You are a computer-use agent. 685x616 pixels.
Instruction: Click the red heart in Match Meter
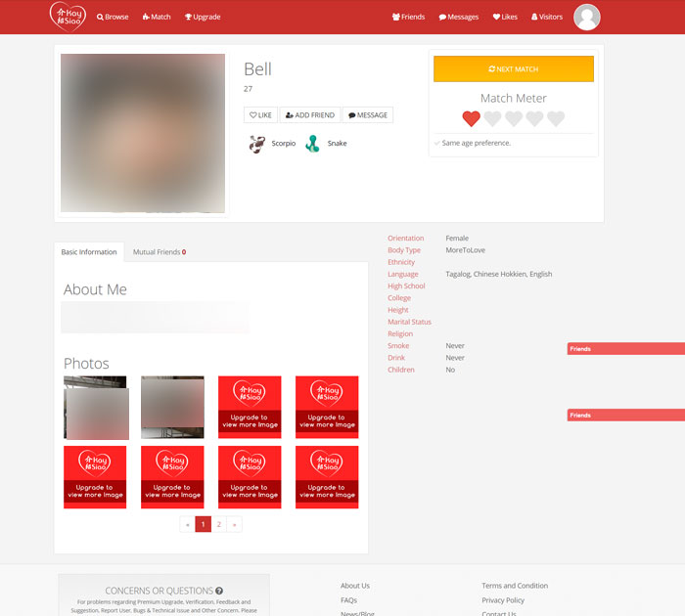point(471,118)
